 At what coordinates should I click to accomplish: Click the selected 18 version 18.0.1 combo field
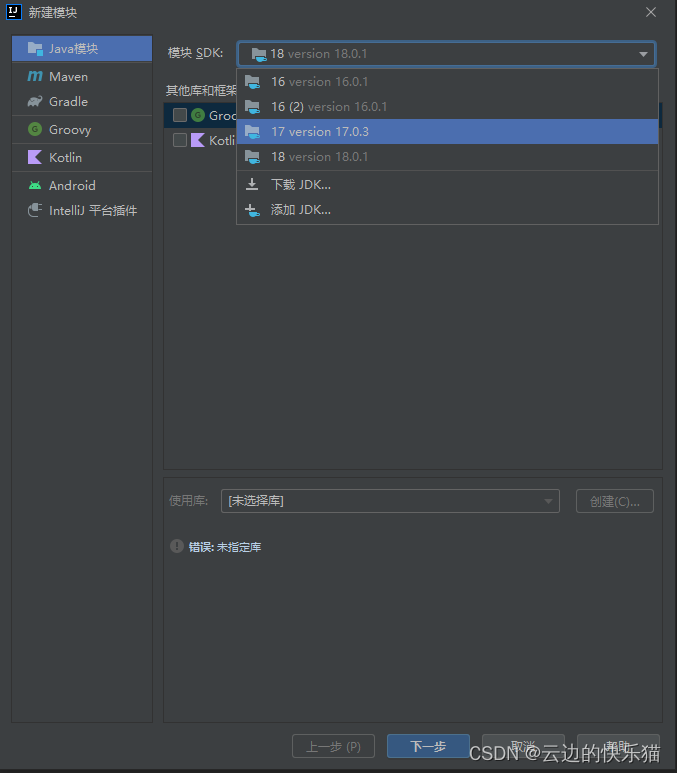pos(447,54)
